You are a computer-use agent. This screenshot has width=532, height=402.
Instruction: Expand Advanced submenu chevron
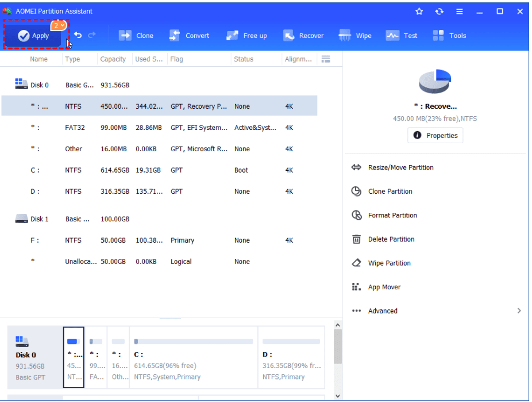pos(519,311)
